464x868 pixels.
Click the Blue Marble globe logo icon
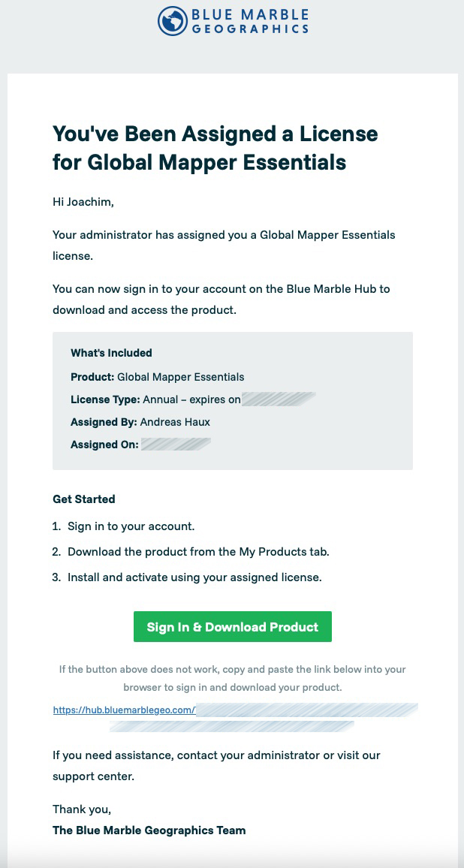pyautogui.click(x=173, y=21)
